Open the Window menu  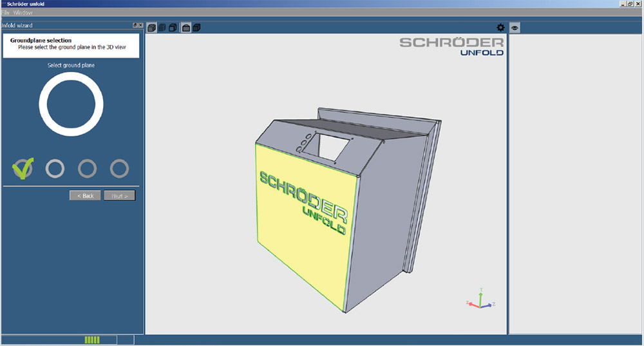pos(23,13)
